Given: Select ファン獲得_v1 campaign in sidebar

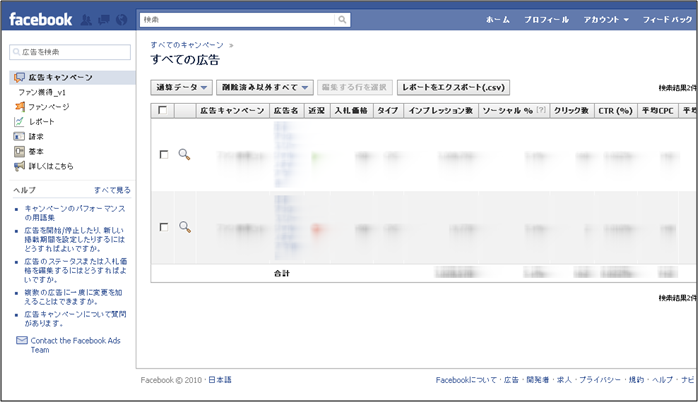Looking at the screenshot, I should point(42,92).
